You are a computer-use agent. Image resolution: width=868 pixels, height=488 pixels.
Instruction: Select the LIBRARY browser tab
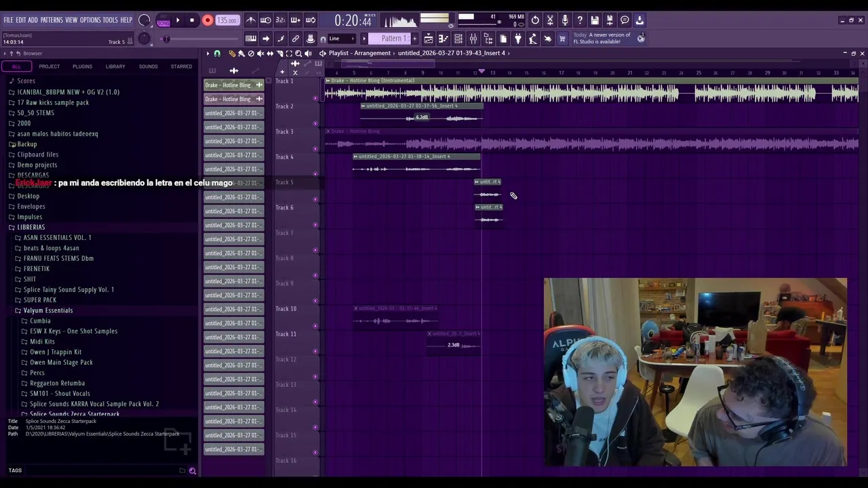[115, 66]
